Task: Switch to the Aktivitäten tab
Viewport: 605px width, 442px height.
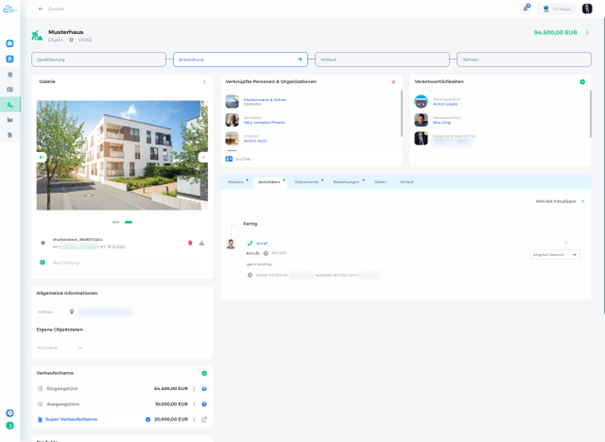Action: pos(269,182)
